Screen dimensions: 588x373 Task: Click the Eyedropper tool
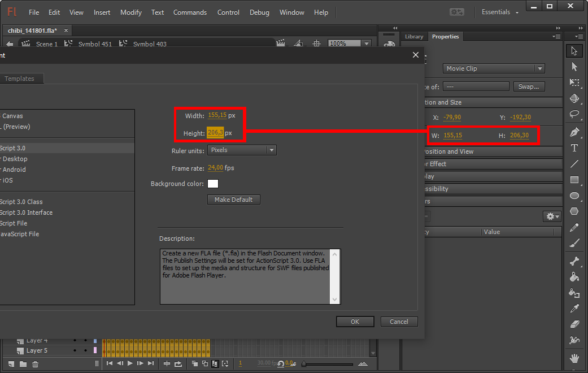pos(574,308)
